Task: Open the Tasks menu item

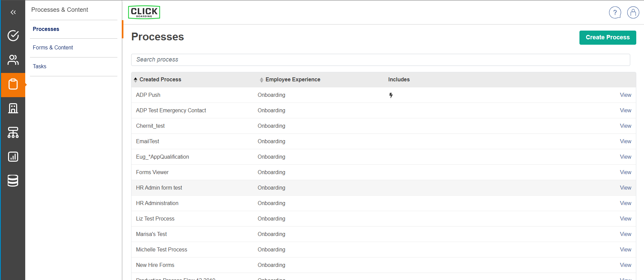Action: (40, 67)
